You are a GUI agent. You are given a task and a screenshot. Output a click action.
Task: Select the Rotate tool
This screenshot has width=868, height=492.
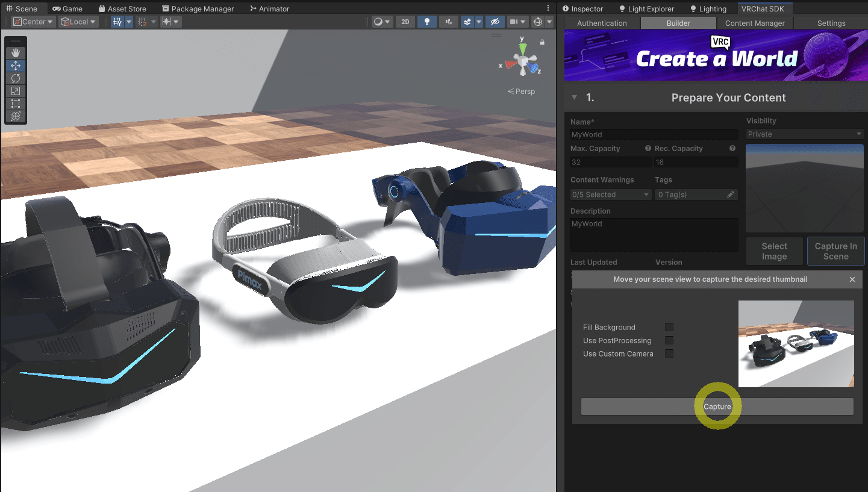coord(16,78)
